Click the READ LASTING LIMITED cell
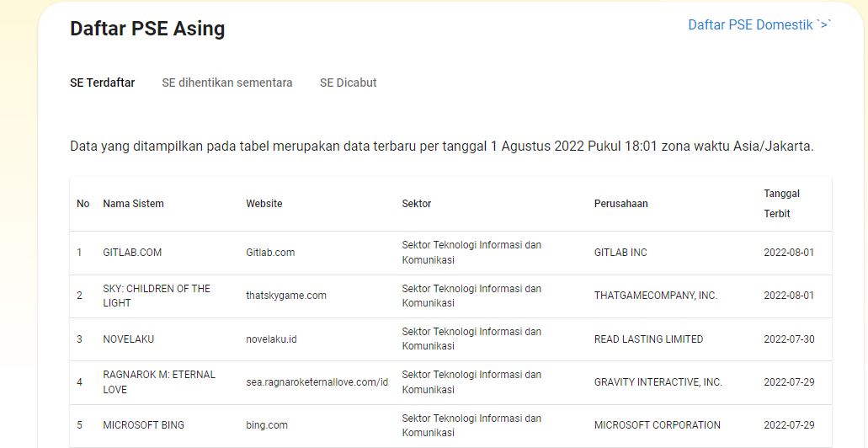The image size is (868, 448). coord(649,339)
